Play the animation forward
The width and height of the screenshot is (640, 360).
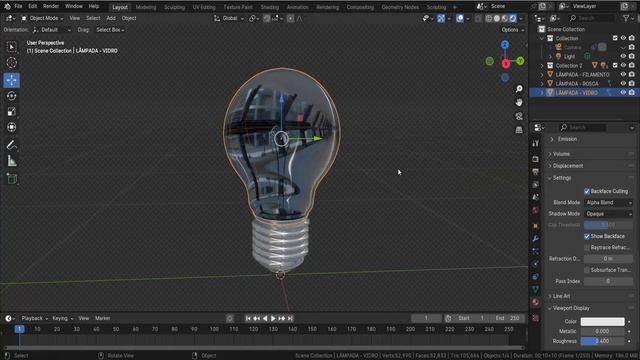click(x=273, y=318)
